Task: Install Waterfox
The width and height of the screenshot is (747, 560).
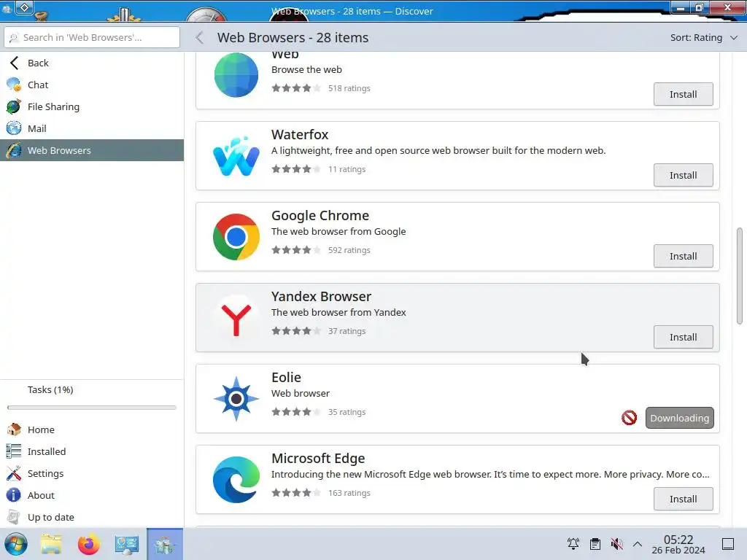Action: point(683,175)
